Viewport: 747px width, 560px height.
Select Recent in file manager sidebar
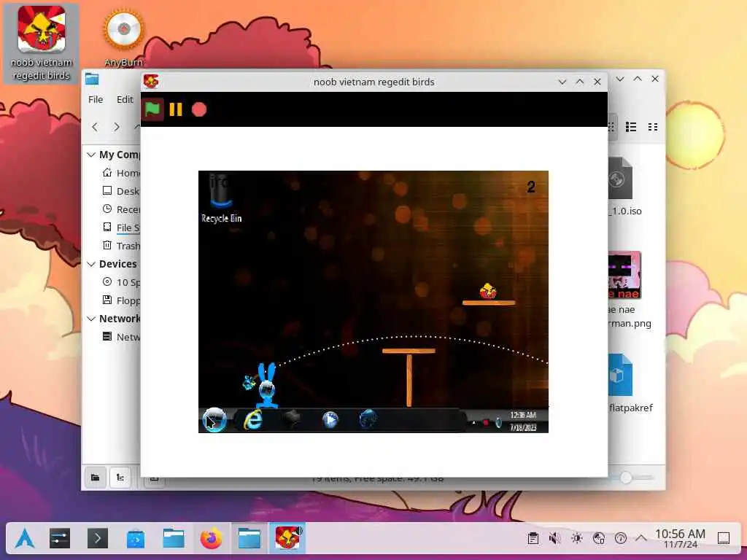[x=121, y=209]
